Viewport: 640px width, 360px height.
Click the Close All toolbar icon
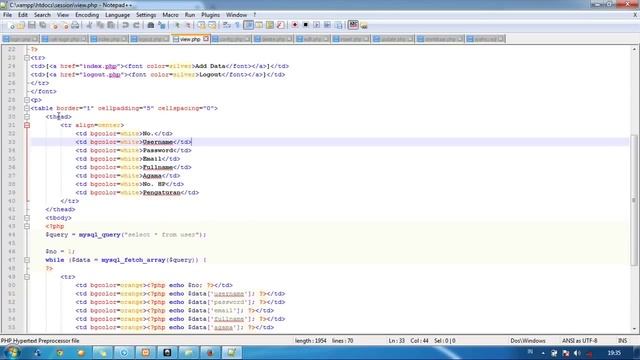64,25
